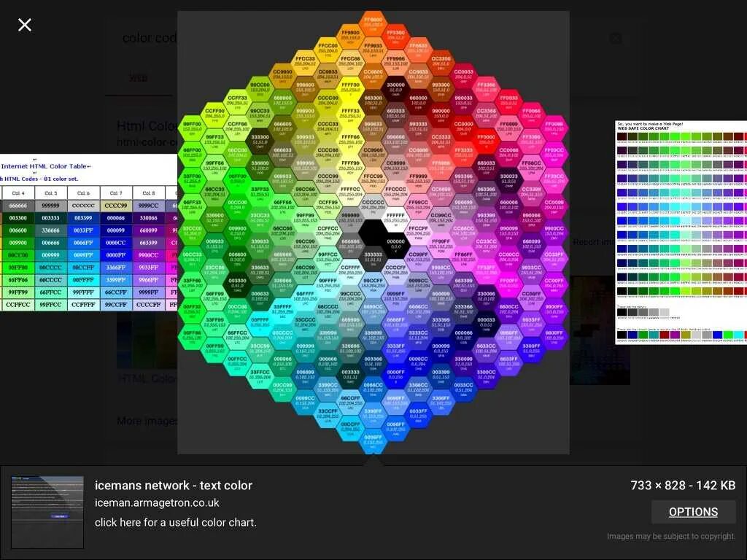Click the 0066FF hexagon at chart bottom
The width and height of the screenshot is (747, 560).
pos(395,427)
